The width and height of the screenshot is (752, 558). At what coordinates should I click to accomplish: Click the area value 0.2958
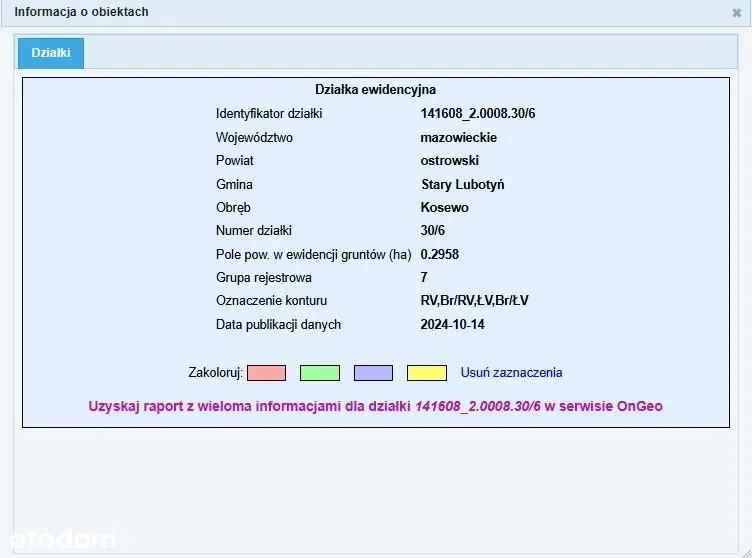[440, 255]
